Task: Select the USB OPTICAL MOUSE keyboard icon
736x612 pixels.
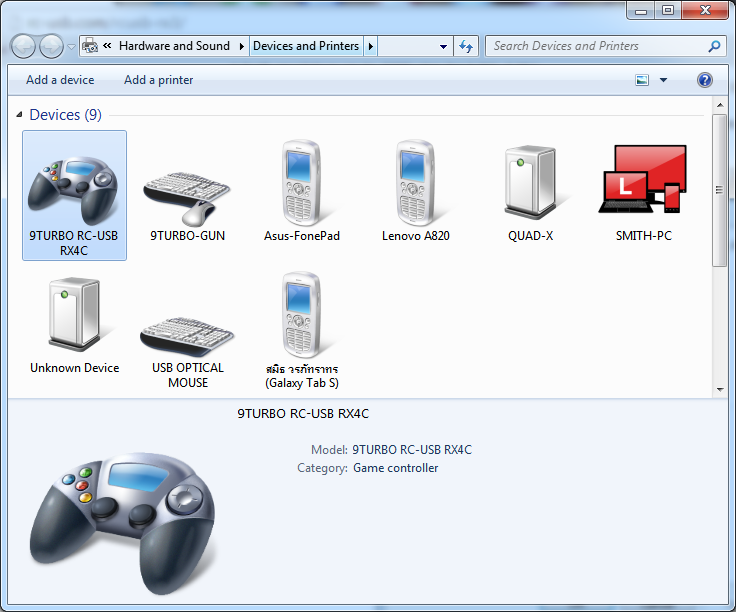Action: click(x=187, y=337)
